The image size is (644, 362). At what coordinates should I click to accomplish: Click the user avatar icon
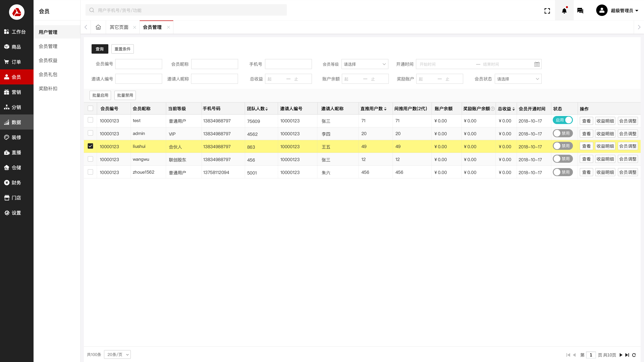pos(602,11)
